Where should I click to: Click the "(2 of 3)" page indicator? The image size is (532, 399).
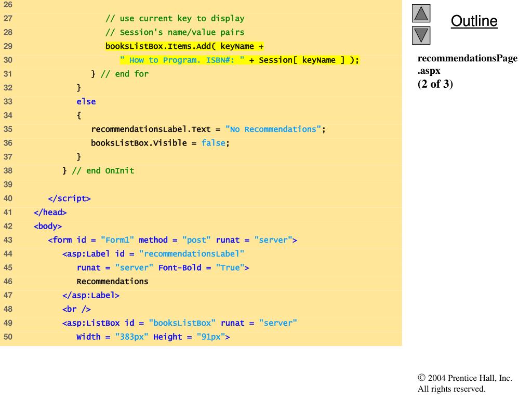point(435,84)
